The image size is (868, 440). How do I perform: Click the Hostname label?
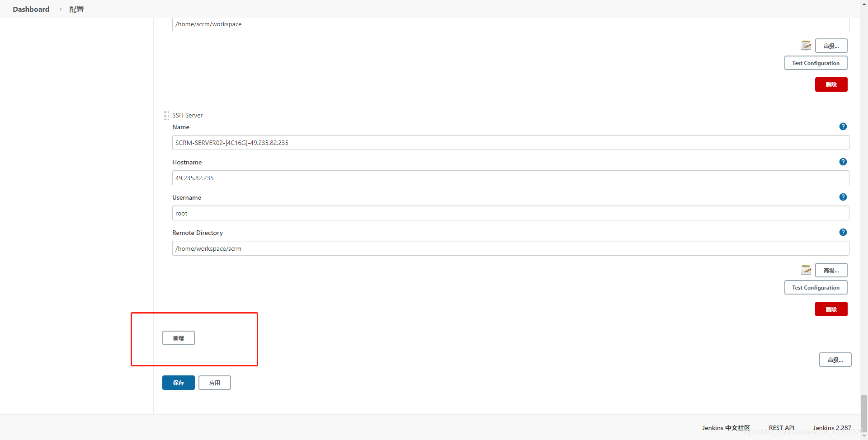187,162
